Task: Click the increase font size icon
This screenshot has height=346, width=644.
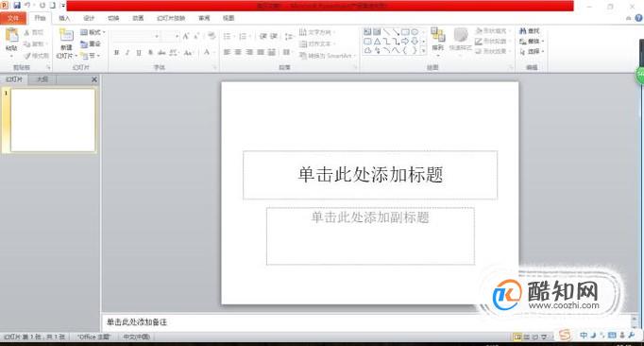Action: [186, 36]
